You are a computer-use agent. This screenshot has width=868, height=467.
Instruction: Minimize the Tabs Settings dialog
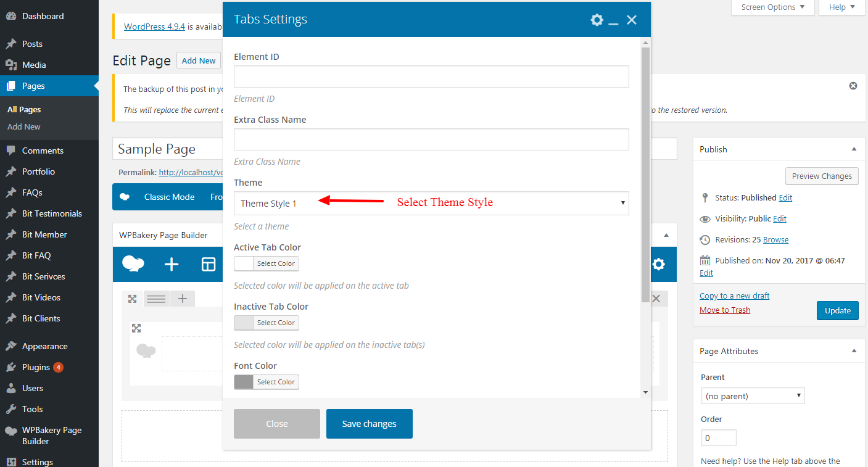point(613,20)
